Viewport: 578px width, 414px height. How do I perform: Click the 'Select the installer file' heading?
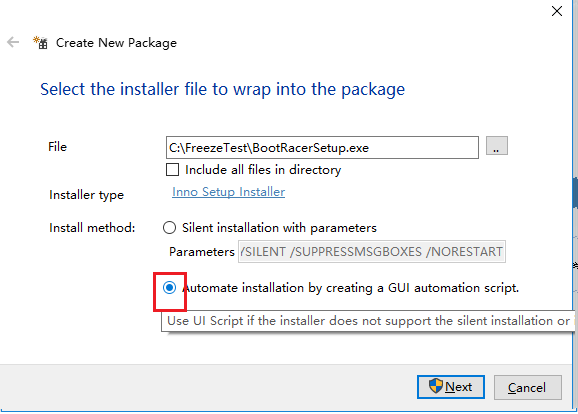click(222, 89)
